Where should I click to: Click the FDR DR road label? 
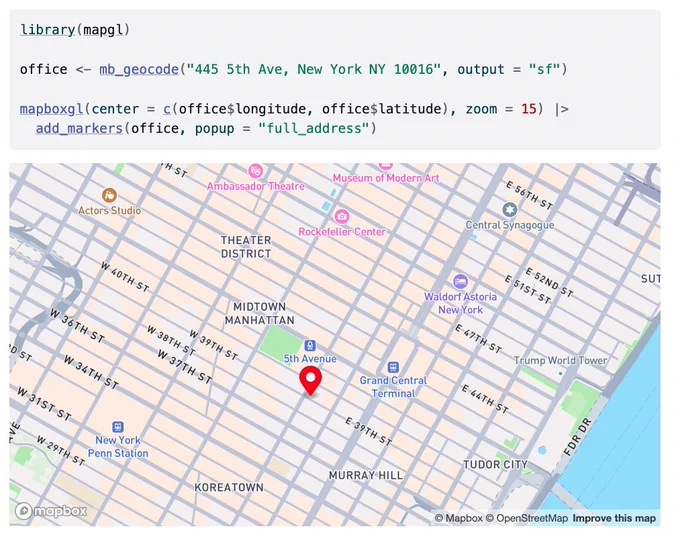coord(577,436)
